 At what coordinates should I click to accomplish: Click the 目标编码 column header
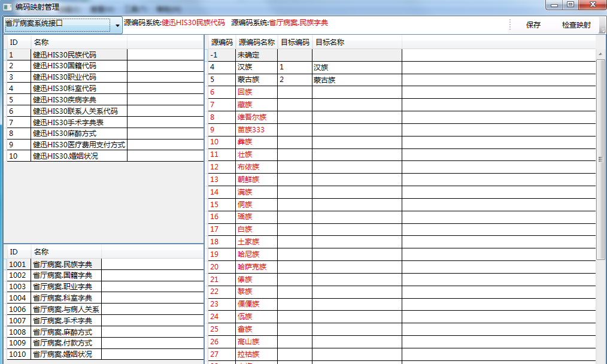(x=295, y=43)
